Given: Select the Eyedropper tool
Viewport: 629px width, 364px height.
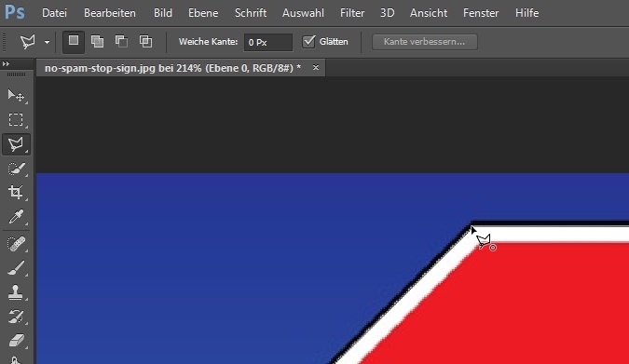Looking at the screenshot, I should 16,217.
